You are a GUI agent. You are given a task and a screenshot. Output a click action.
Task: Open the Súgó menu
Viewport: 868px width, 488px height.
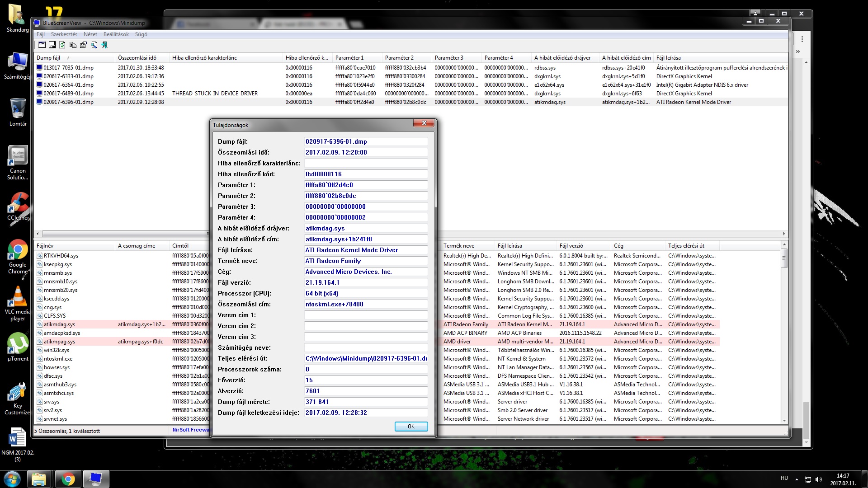pyautogui.click(x=141, y=34)
